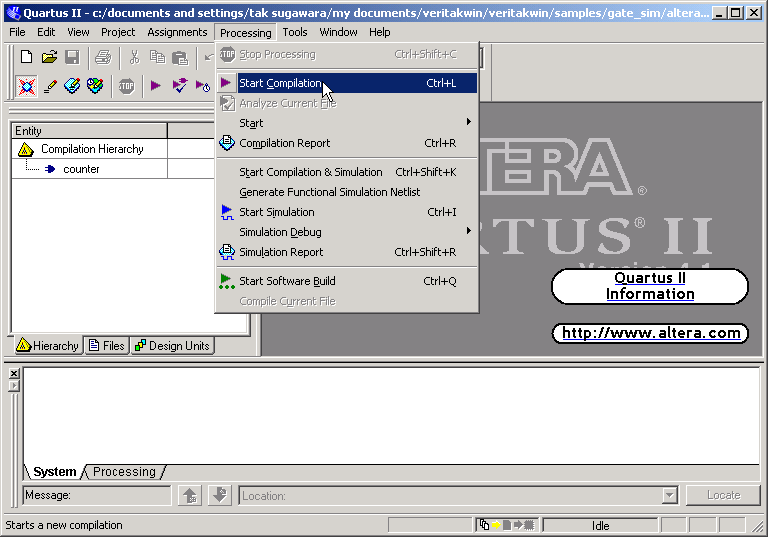This screenshot has width=768, height=537.
Task: Choose Start Software Build entry
Action: tap(347, 281)
